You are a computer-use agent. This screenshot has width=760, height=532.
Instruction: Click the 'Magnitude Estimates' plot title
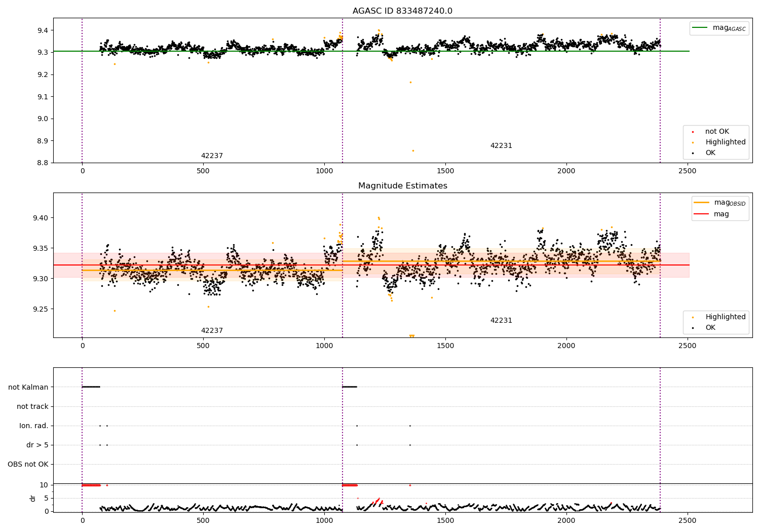coord(402,186)
